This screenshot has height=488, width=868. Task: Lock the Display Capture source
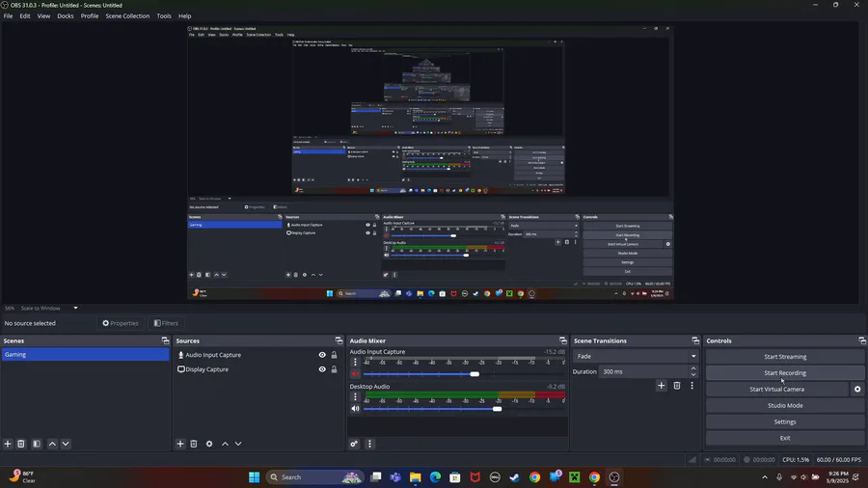(334, 369)
